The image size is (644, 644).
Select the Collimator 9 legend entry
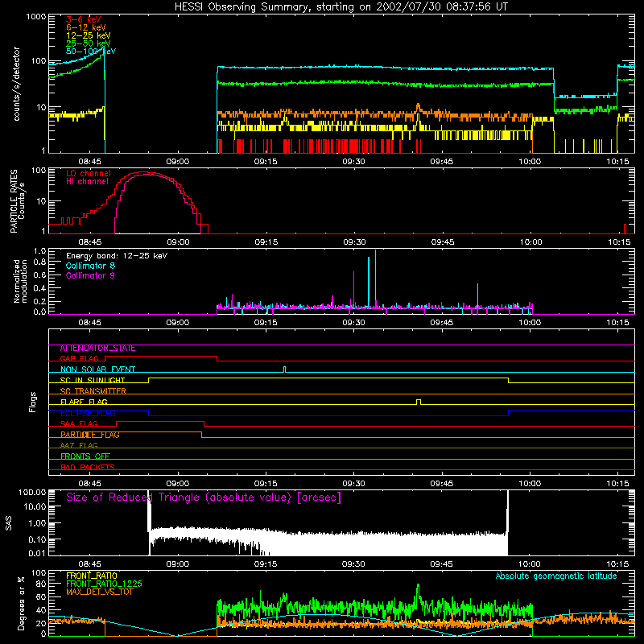pos(90,275)
